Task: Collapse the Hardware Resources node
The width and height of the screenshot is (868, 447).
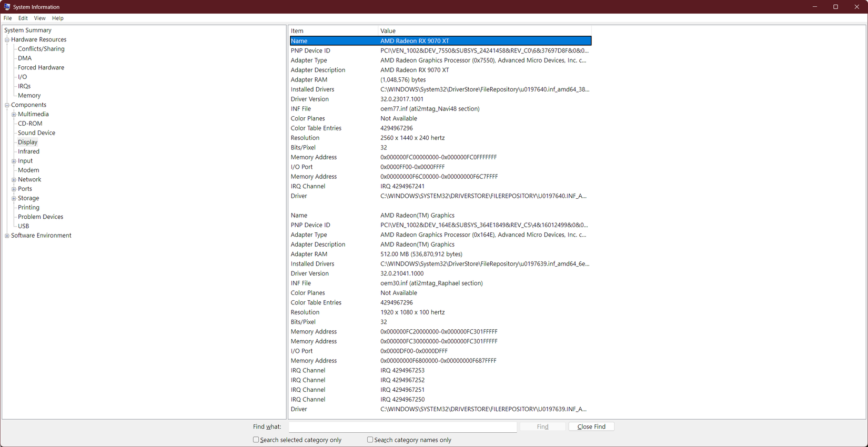Action: (7, 39)
